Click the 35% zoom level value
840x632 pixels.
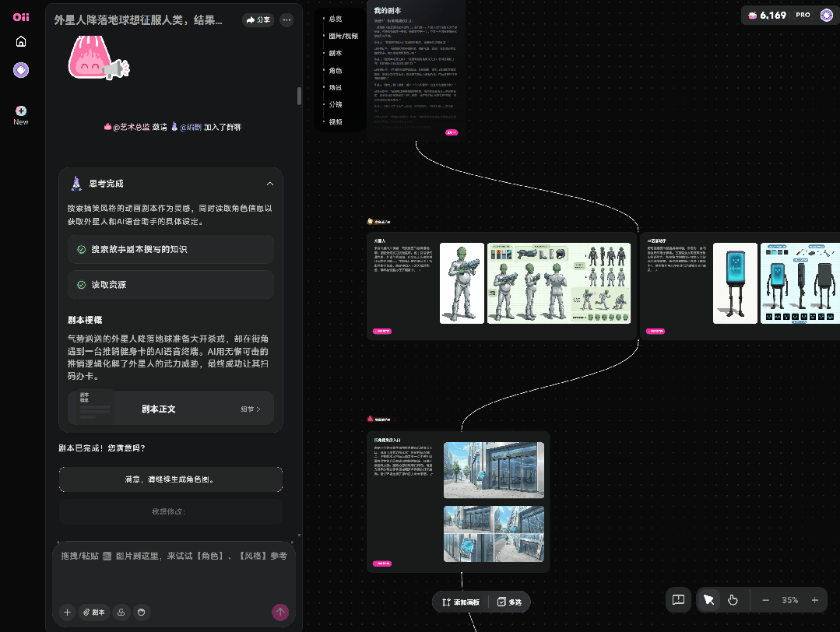[x=789, y=600]
